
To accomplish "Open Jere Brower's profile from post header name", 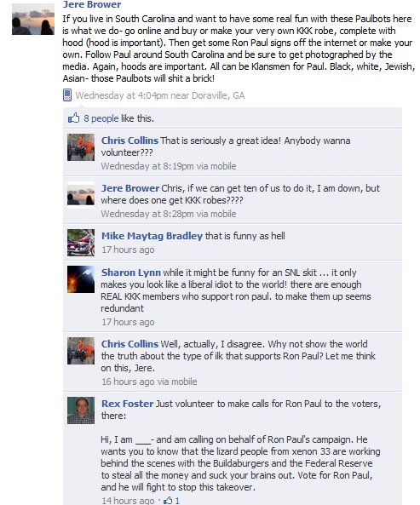I will tap(92, 4).
